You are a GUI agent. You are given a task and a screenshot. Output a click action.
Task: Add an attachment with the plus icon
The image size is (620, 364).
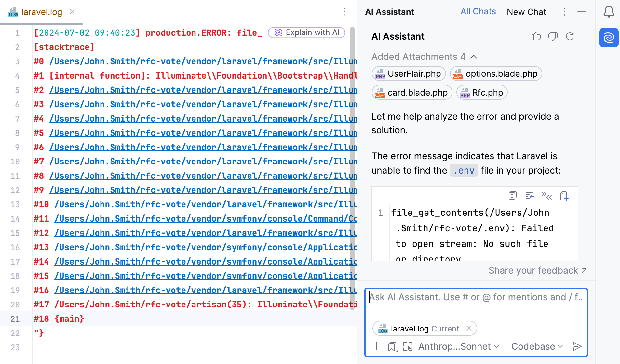pos(376,346)
